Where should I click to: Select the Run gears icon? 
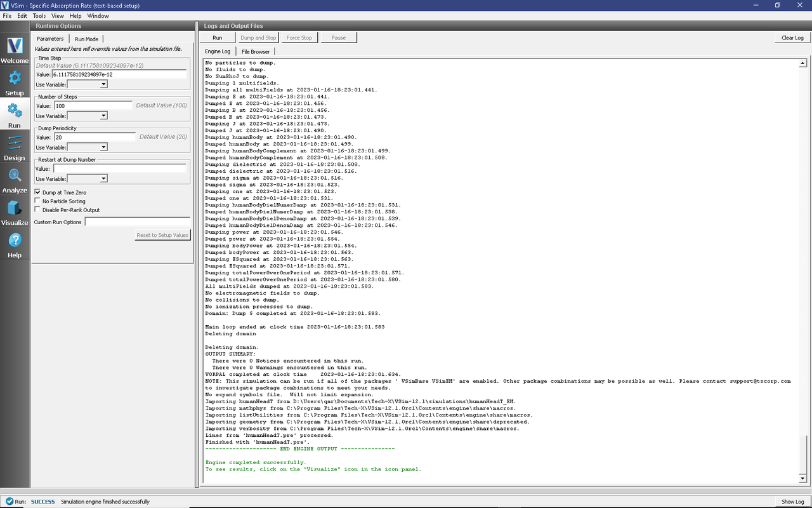pyautogui.click(x=15, y=111)
